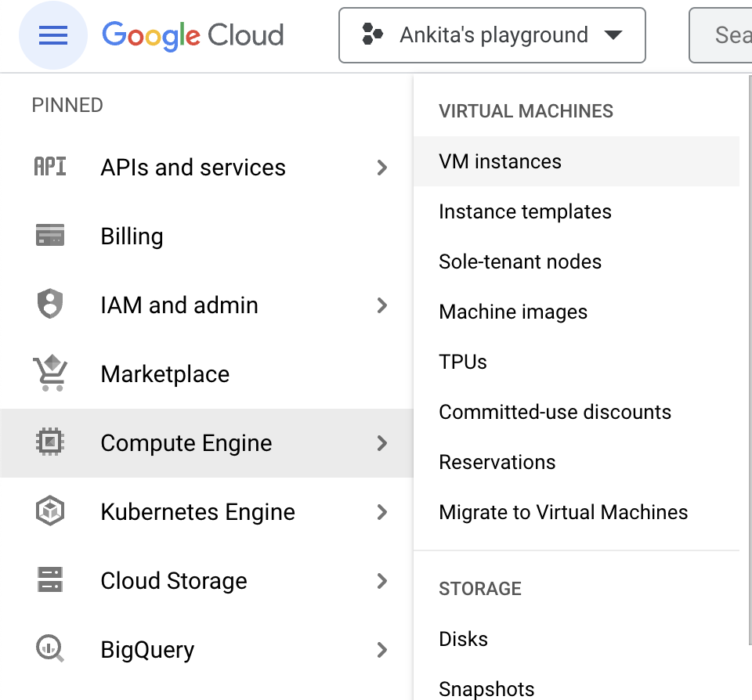This screenshot has width=752, height=700.
Task: Expand the APIs and services submenu arrow
Action: pyautogui.click(x=382, y=167)
